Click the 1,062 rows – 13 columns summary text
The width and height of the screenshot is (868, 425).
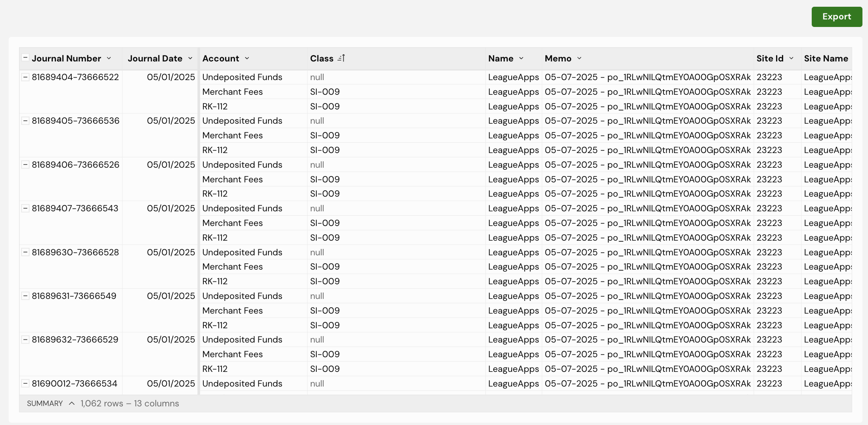(130, 403)
